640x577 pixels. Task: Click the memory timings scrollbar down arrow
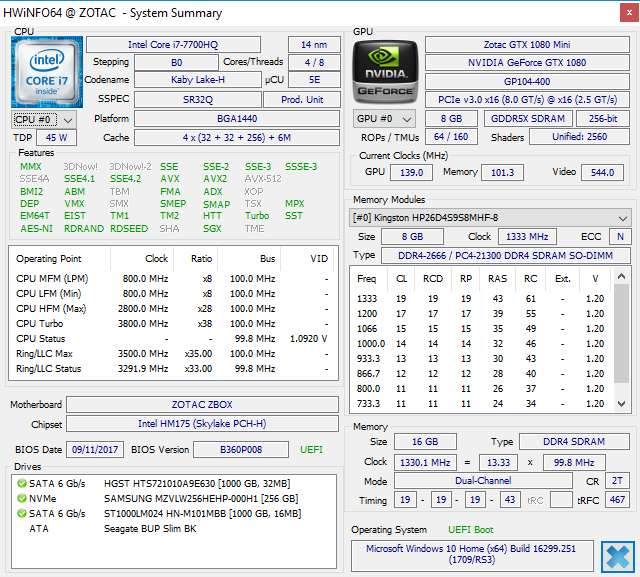click(x=621, y=404)
